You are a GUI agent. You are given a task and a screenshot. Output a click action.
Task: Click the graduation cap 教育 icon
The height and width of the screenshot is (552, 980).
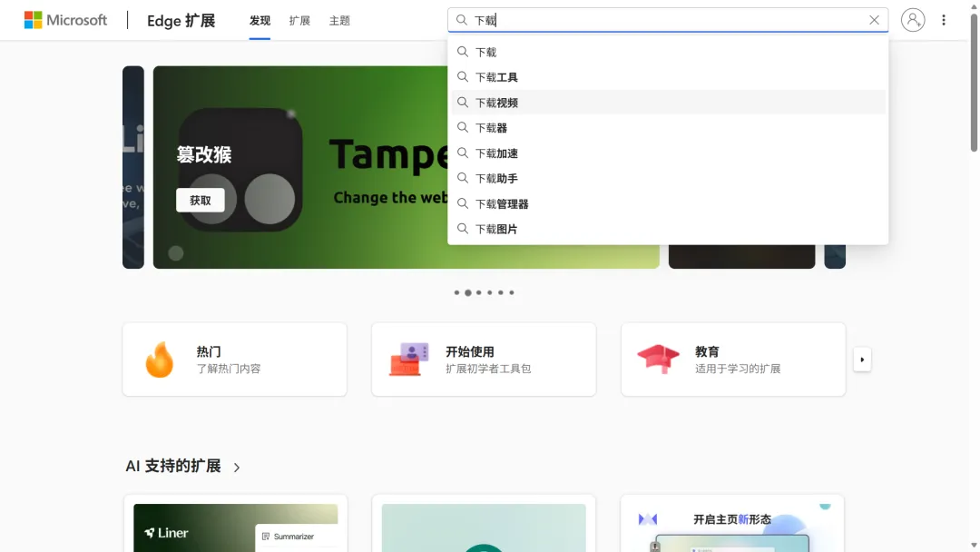[x=658, y=359]
